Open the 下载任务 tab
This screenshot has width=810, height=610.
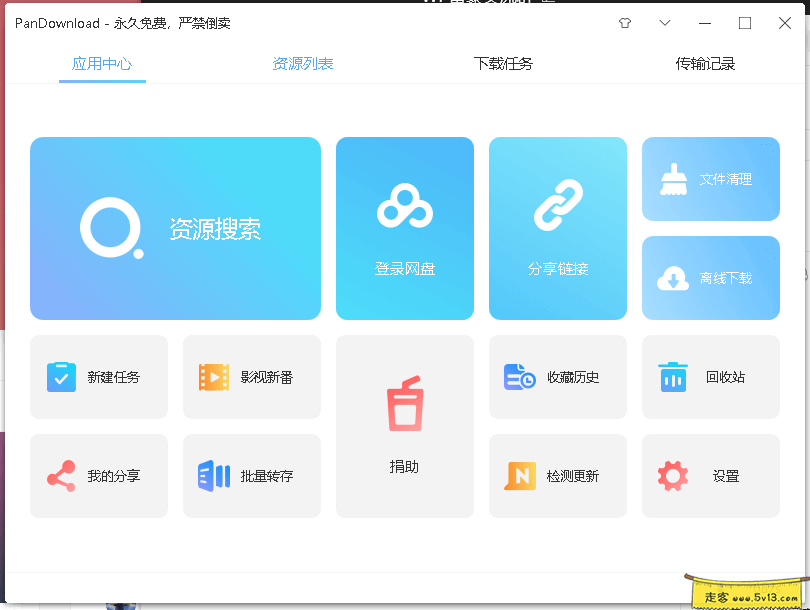coord(503,61)
